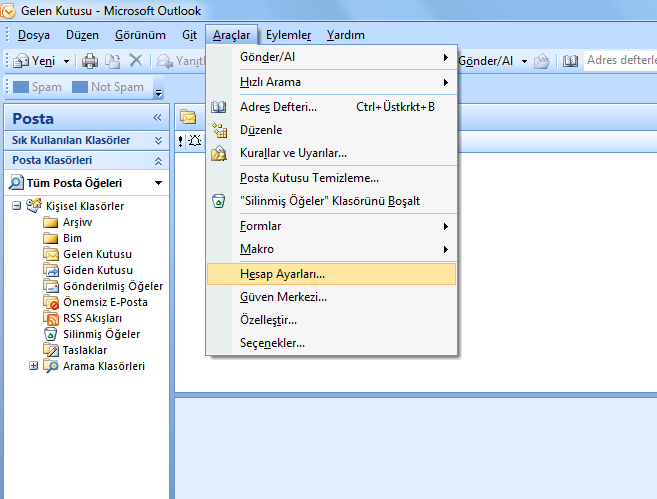Choose Güven Merkezi menu entry
This screenshot has width=657, height=499.
(x=331, y=297)
